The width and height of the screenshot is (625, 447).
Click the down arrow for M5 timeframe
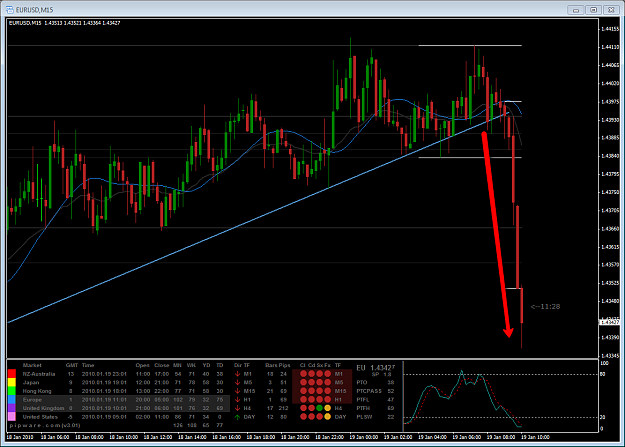[x=238, y=382]
